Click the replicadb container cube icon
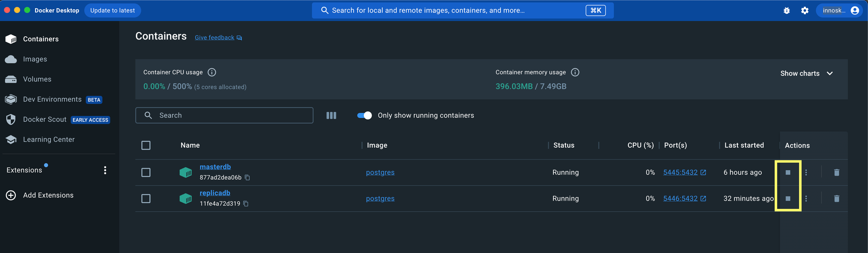868x253 pixels. [x=186, y=198]
